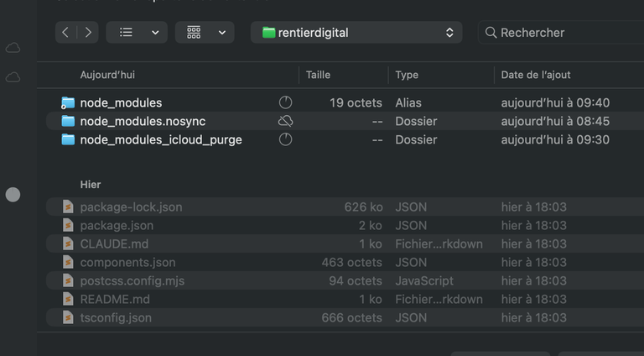This screenshot has width=644, height=356.
Task: Click the README.md file icon
Action: coord(68,299)
